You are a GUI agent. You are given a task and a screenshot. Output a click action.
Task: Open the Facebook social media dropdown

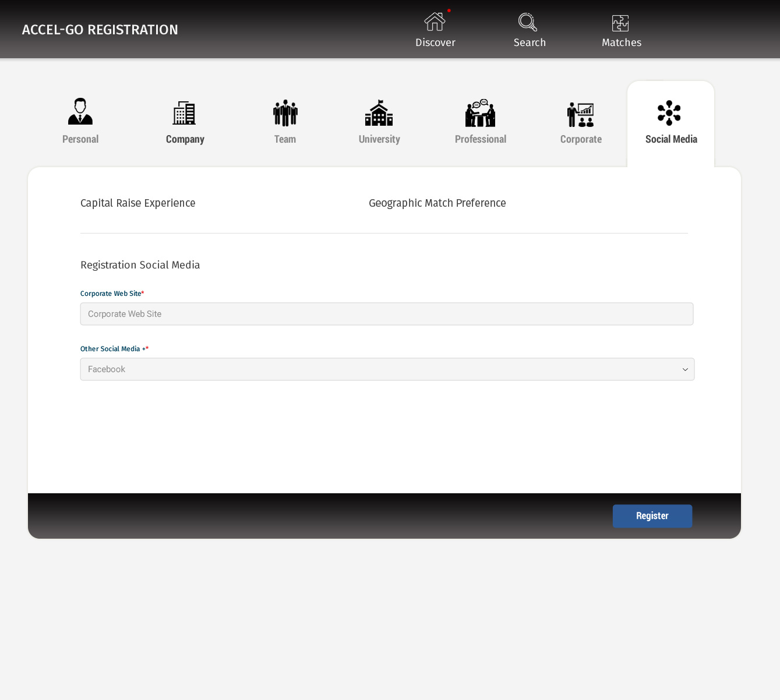pyautogui.click(x=379, y=369)
